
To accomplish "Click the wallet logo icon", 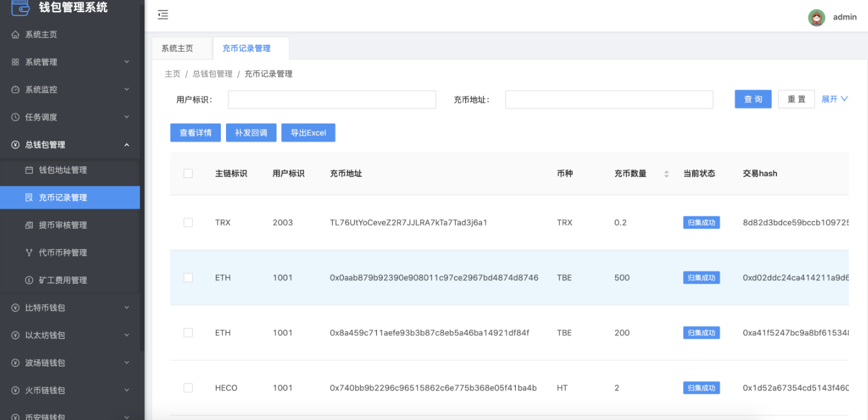I will [x=20, y=6].
